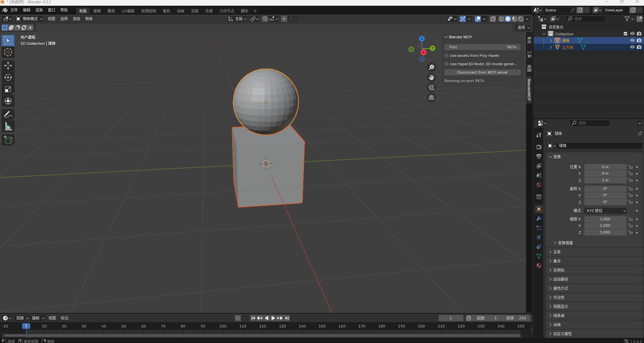Open the Material properties tab
This screenshot has width=644, height=343.
(x=539, y=266)
